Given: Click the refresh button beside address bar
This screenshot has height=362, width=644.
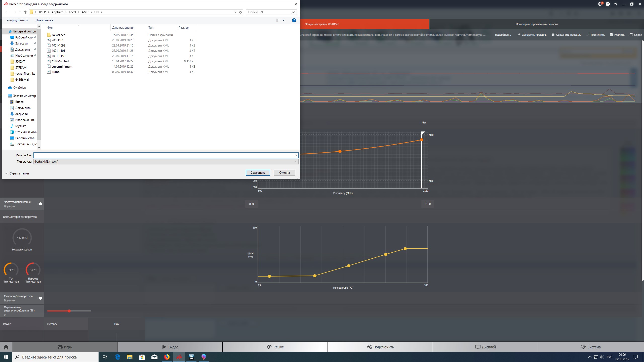Looking at the screenshot, I should (240, 12).
